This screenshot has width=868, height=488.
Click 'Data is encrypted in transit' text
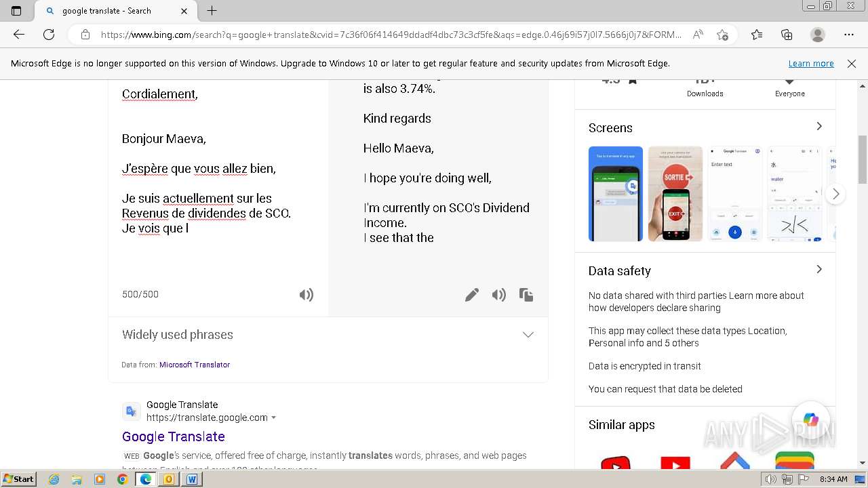click(x=645, y=366)
